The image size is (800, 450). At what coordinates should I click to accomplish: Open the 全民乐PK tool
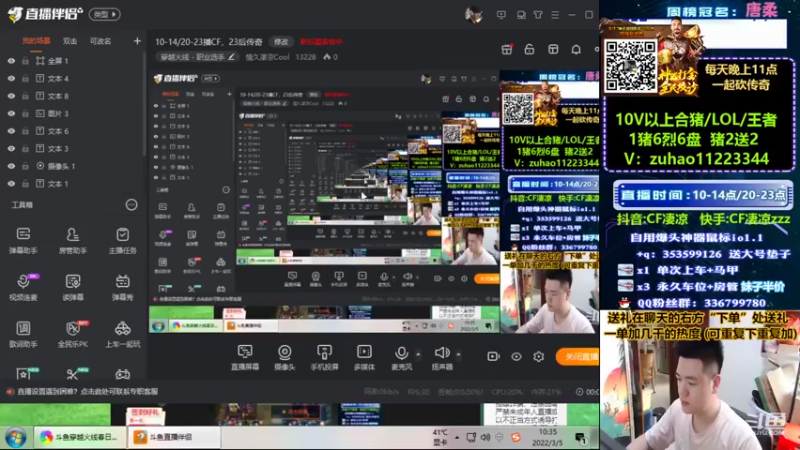72,334
